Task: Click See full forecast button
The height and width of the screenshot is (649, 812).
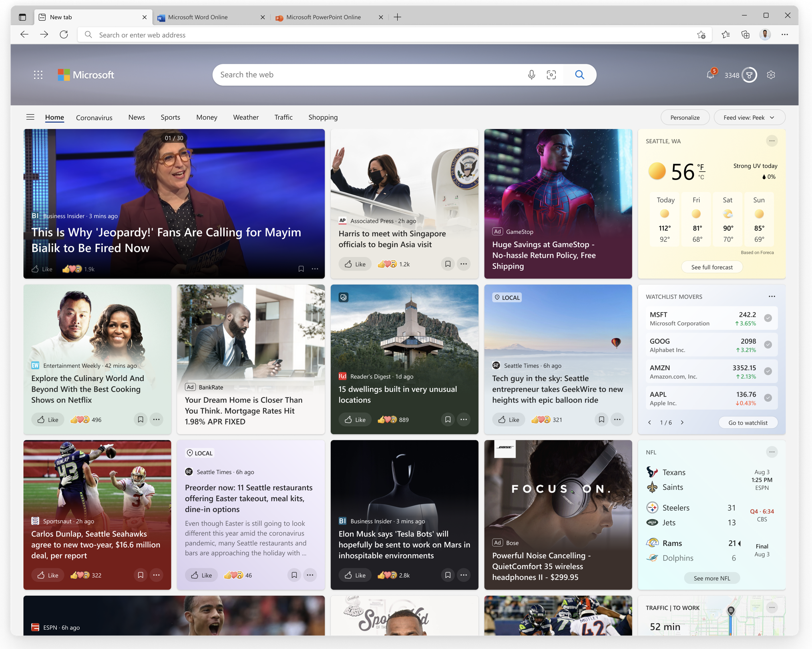Action: [x=712, y=267]
